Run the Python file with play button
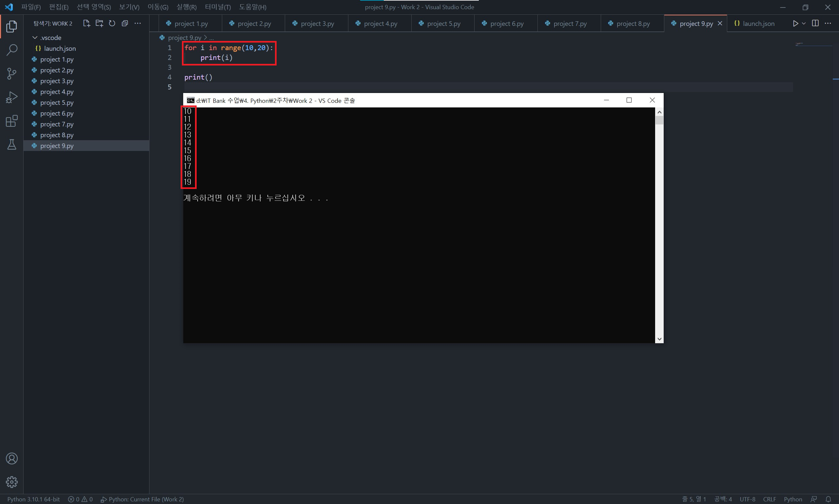Screen dimensions: 839x504 (795, 24)
